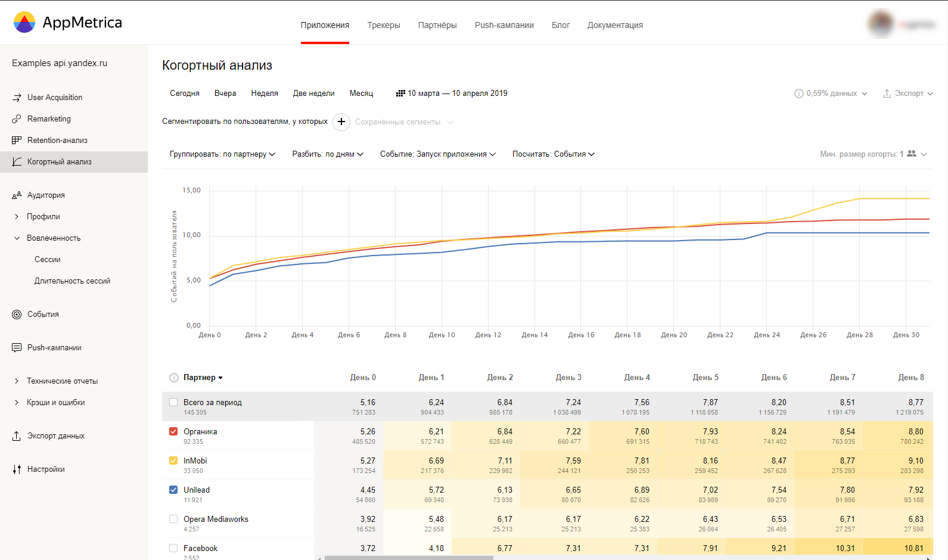
Task: Click the Unilead День 3 value 6,65
Action: click(x=573, y=490)
